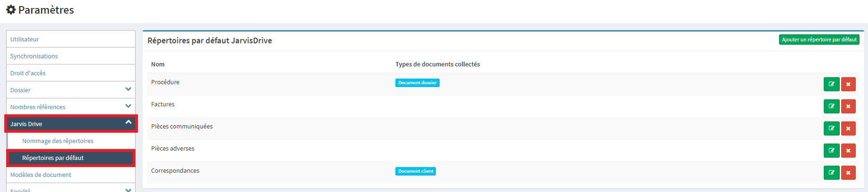868x192 pixels.
Task: Edit the Factures directory
Action: 831,106
